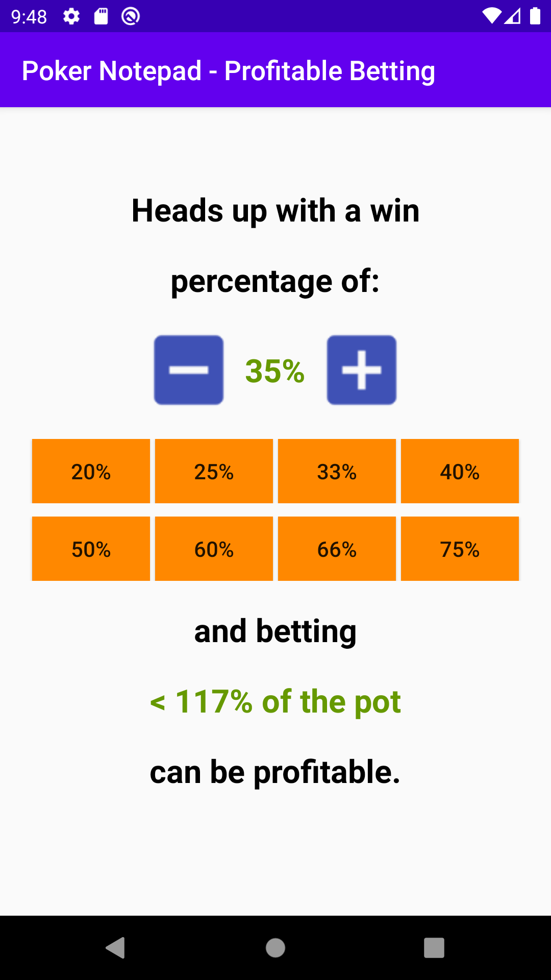Tap the SD card status icon
The image size is (551, 980).
(x=101, y=17)
